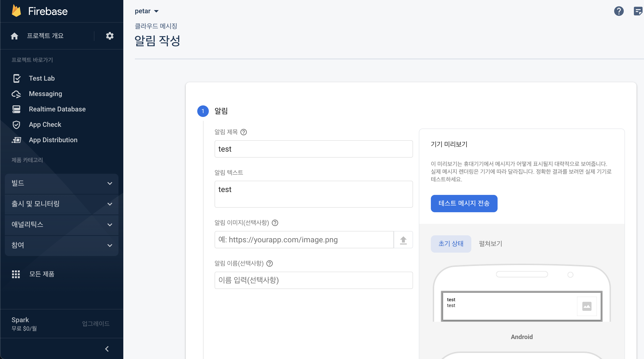Collapse the sidebar with left chevron
644x359 pixels.
[107, 349]
